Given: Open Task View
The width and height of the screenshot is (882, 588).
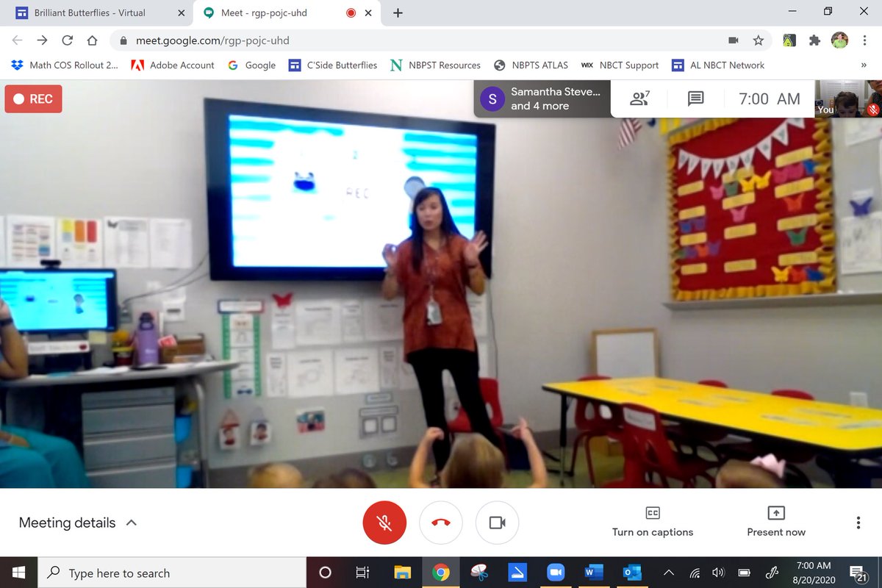Looking at the screenshot, I should (x=362, y=573).
